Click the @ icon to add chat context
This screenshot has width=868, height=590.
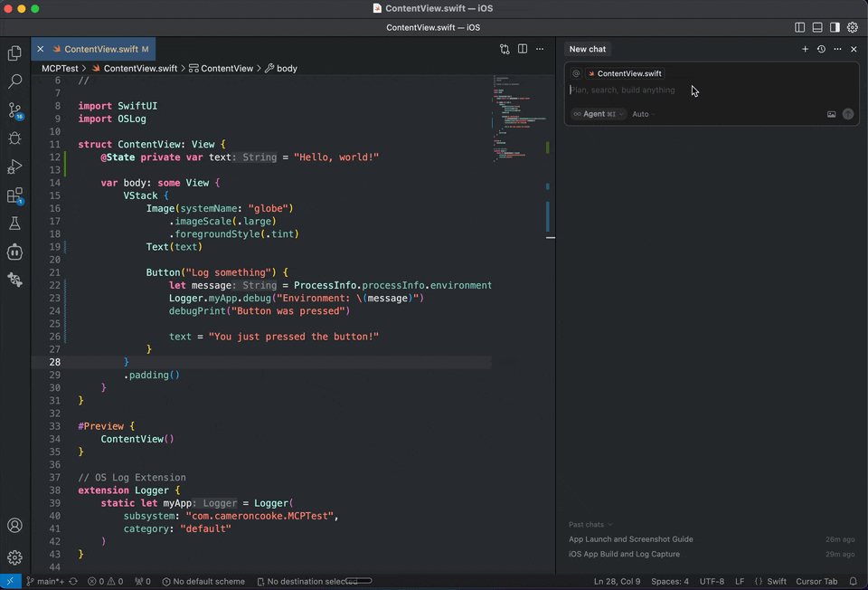click(x=576, y=73)
